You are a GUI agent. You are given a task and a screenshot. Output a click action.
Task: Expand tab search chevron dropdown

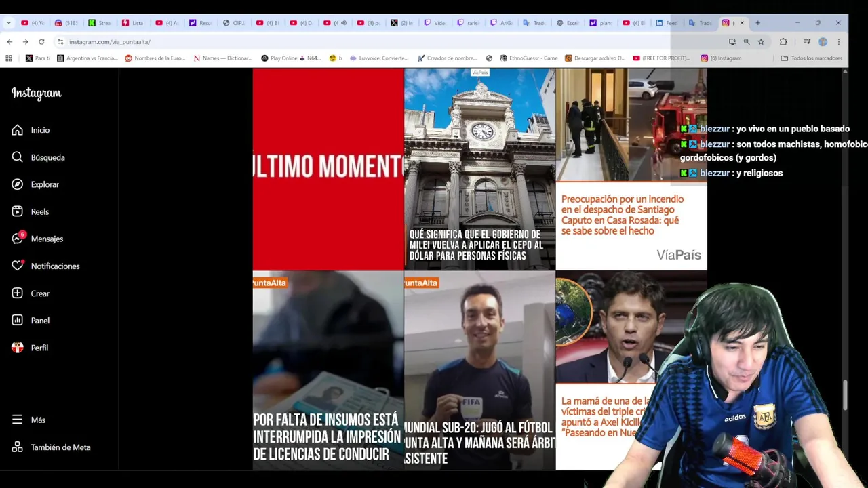[8, 23]
